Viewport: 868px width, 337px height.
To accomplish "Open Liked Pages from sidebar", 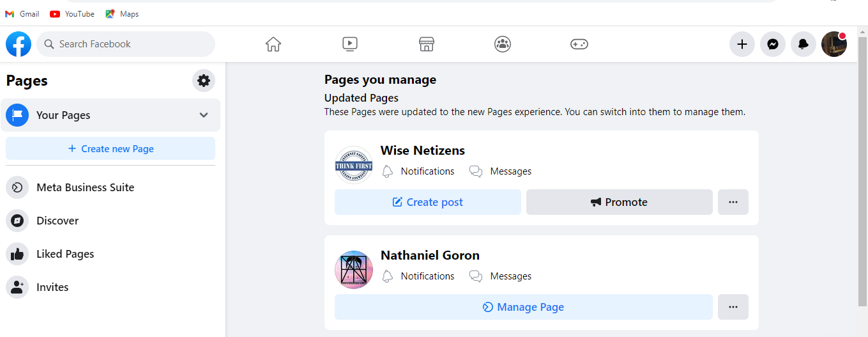I will 65,254.
